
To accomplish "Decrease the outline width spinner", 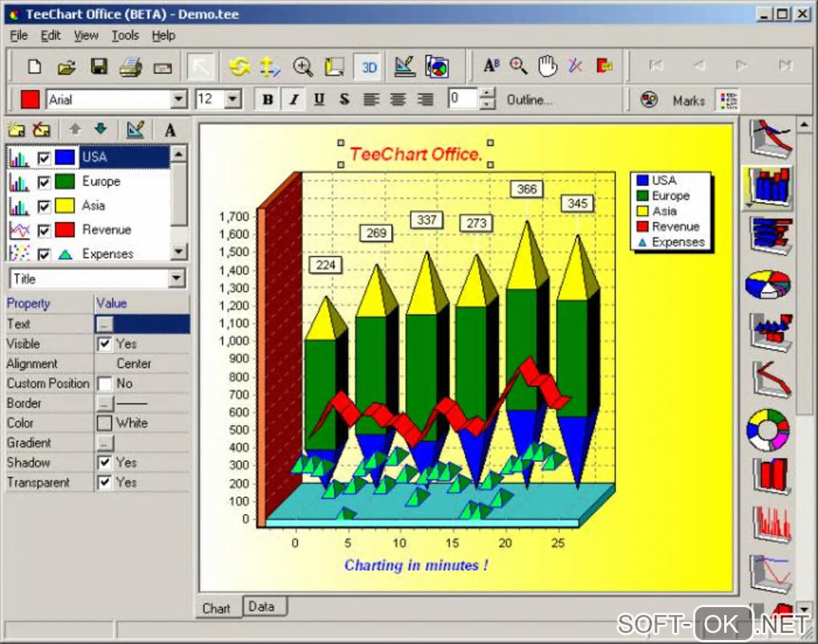I will pos(486,103).
